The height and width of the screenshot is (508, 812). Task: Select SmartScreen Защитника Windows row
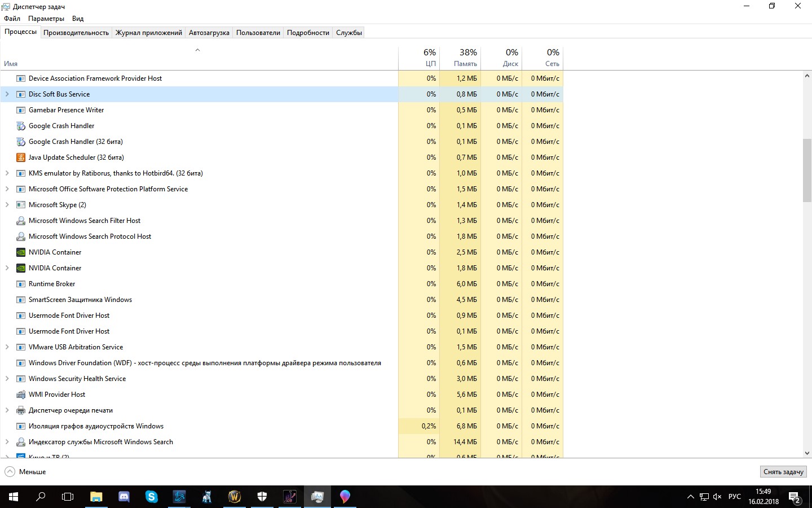pos(281,300)
